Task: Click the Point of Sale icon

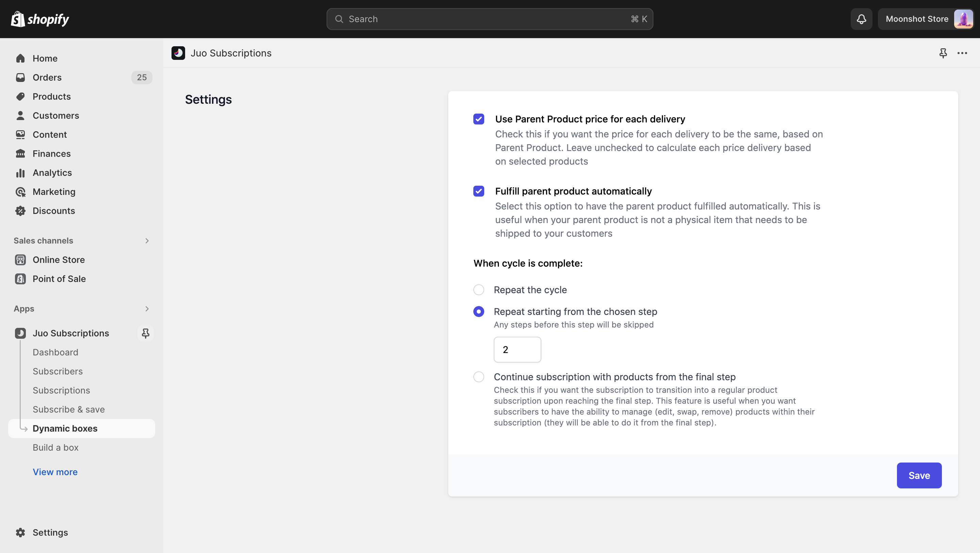Action: [20, 279]
